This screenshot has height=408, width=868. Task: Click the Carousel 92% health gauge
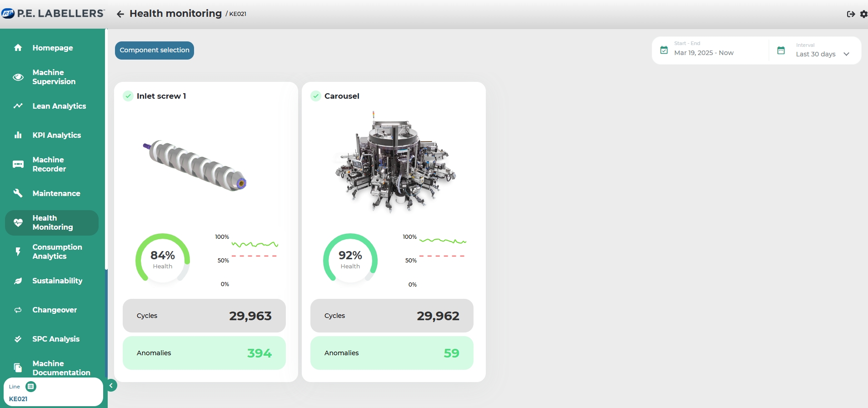350,259
